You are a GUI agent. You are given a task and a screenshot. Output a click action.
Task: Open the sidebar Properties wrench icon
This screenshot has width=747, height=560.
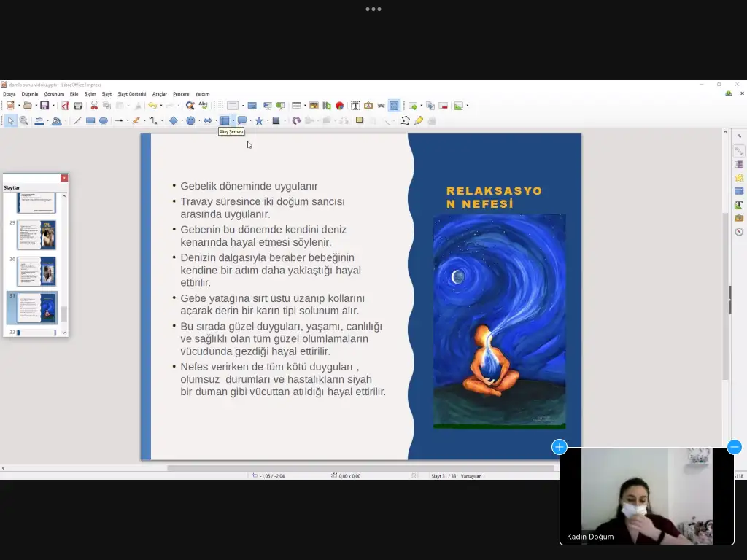[739, 152]
